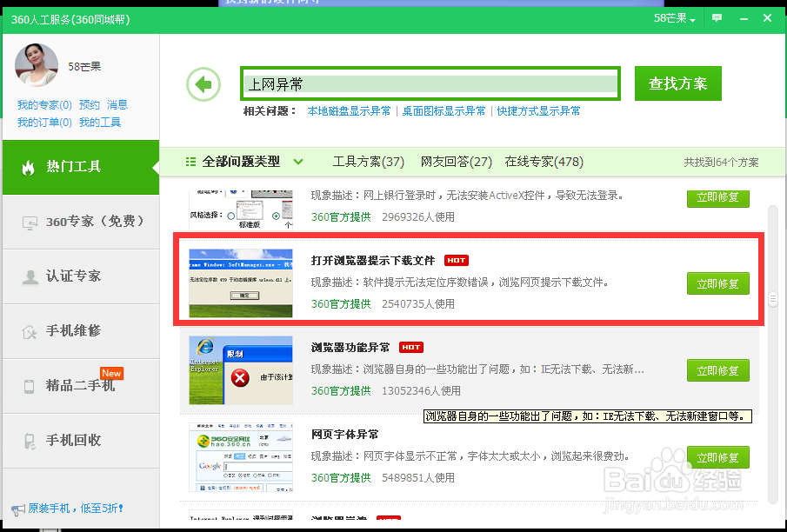Switch to the 工具方案(37) tab
Image resolution: width=787 pixels, height=532 pixels.
point(369,162)
